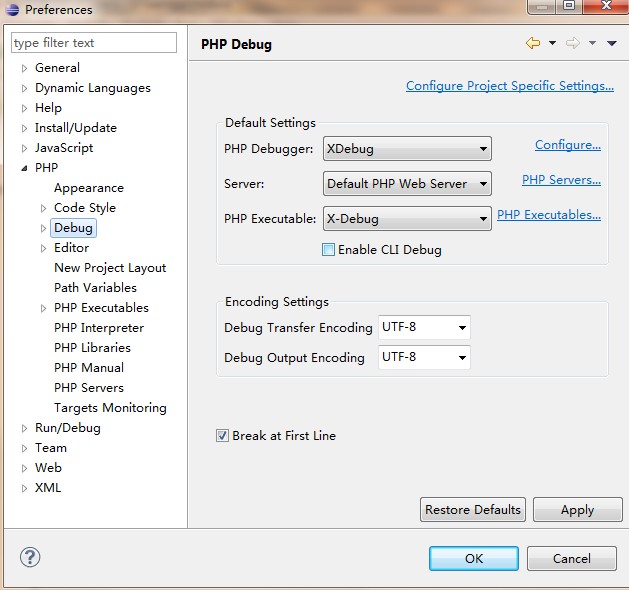Expand the Team tree node

pos(24,448)
